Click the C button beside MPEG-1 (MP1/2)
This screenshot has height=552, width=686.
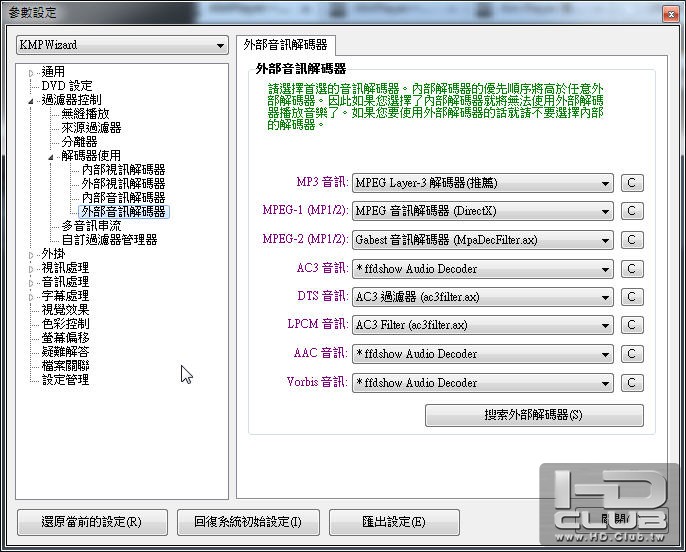coord(632,211)
